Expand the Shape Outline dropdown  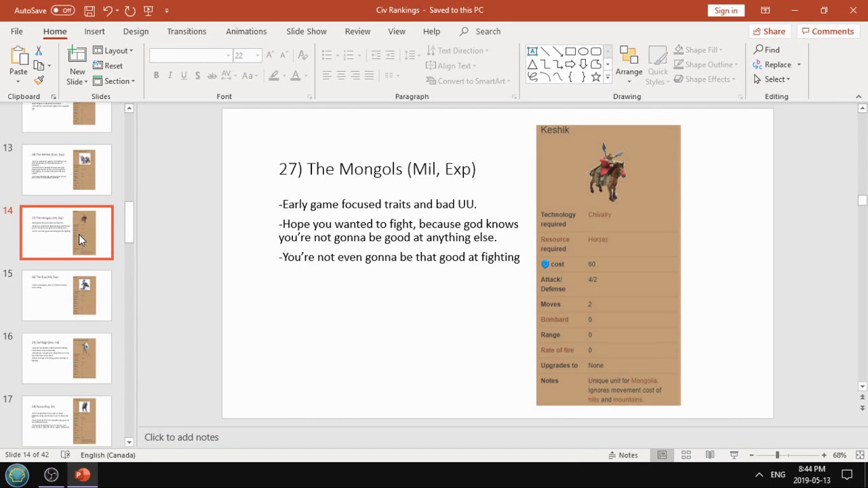(706, 64)
